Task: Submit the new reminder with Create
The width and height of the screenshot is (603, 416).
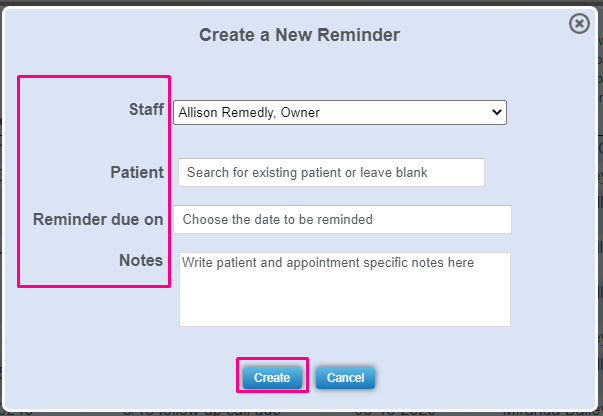Action: point(272,377)
